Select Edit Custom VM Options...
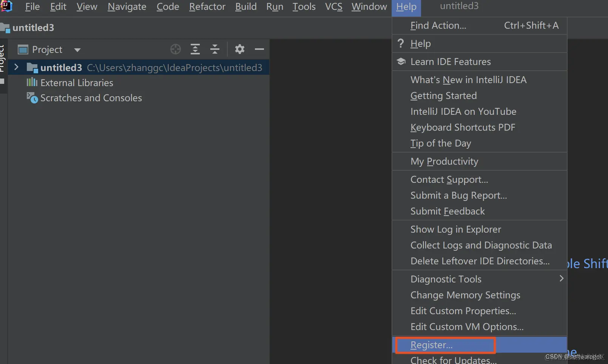This screenshot has width=608, height=364. point(480,327)
